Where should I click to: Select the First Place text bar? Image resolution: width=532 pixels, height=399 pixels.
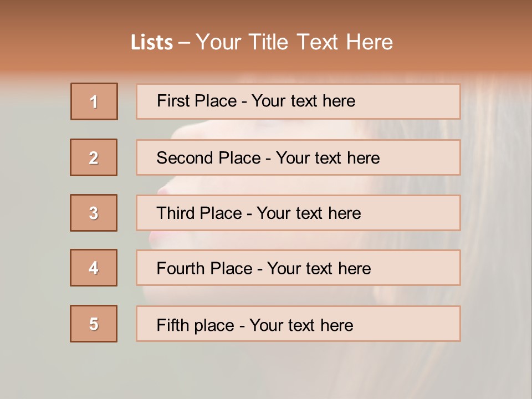pos(298,101)
